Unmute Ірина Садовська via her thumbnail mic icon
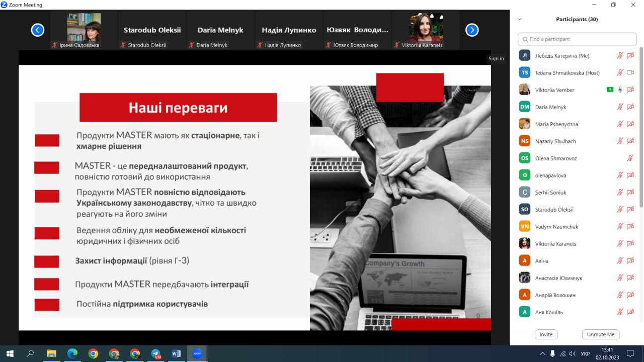 [54, 45]
